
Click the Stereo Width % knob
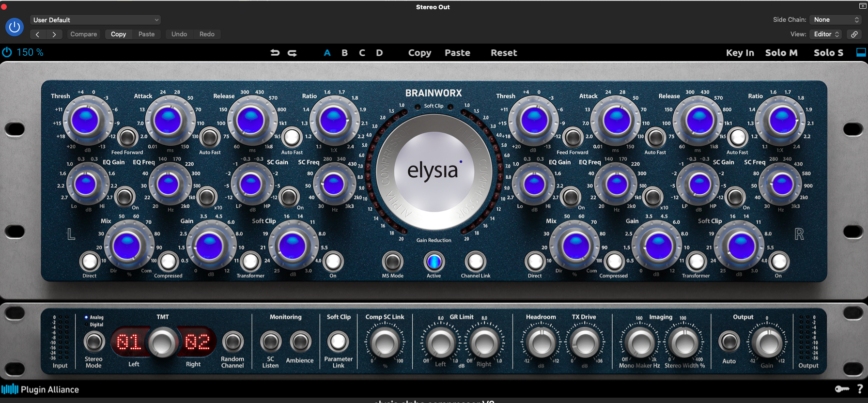pyautogui.click(x=684, y=342)
